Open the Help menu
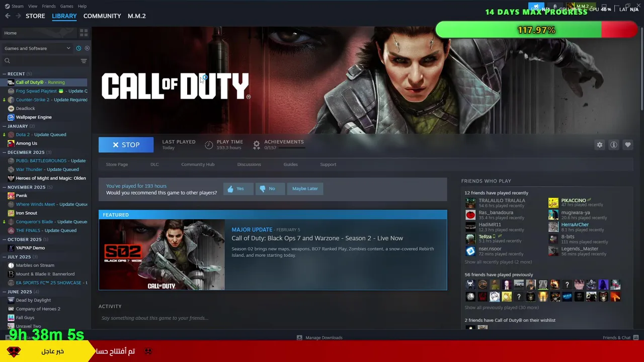This screenshot has width=644, height=362. coord(82,6)
